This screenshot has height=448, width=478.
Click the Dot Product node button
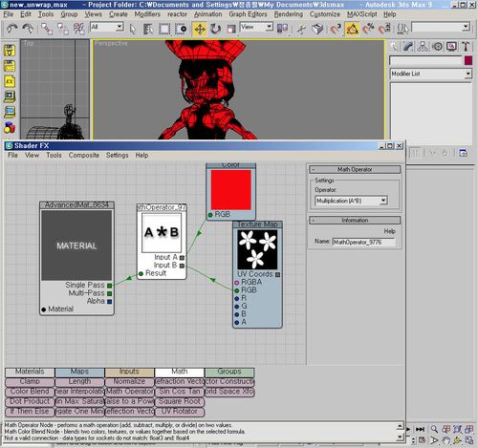(x=30, y=401)
